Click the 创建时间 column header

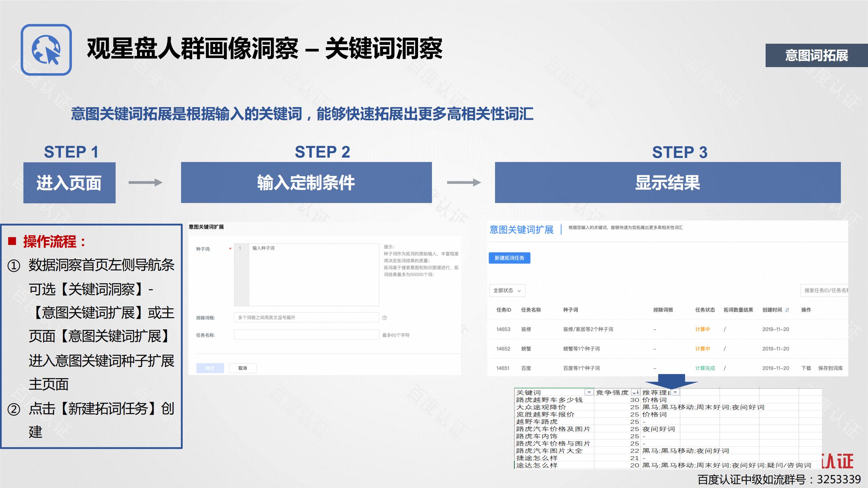772,310
